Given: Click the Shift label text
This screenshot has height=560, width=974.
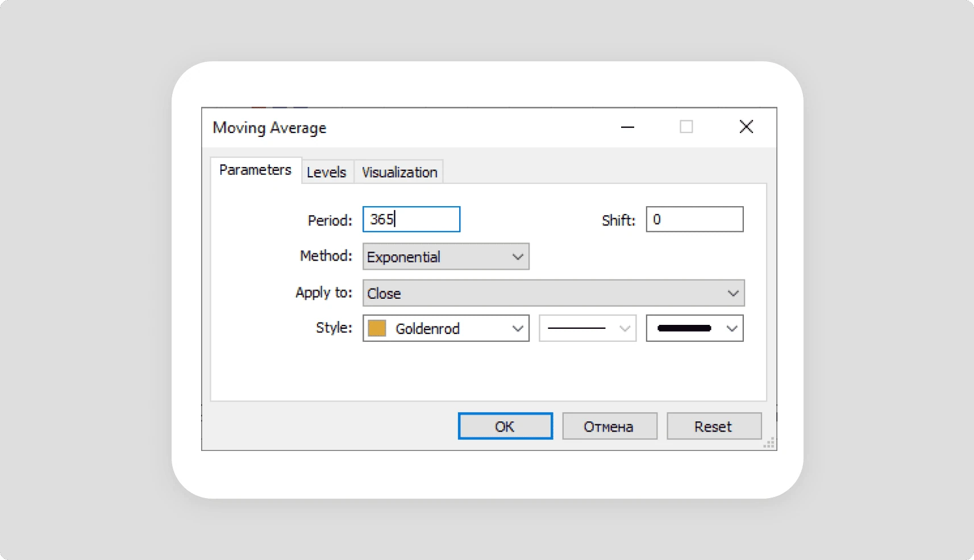Looking at the screenshot, I should pos(618,220).
